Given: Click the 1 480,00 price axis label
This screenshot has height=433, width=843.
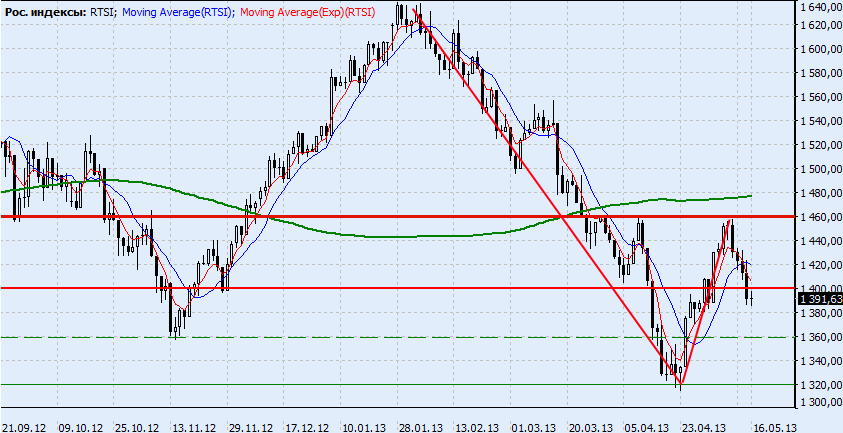Looking at the screenshot, I should [x=821, y=193].
